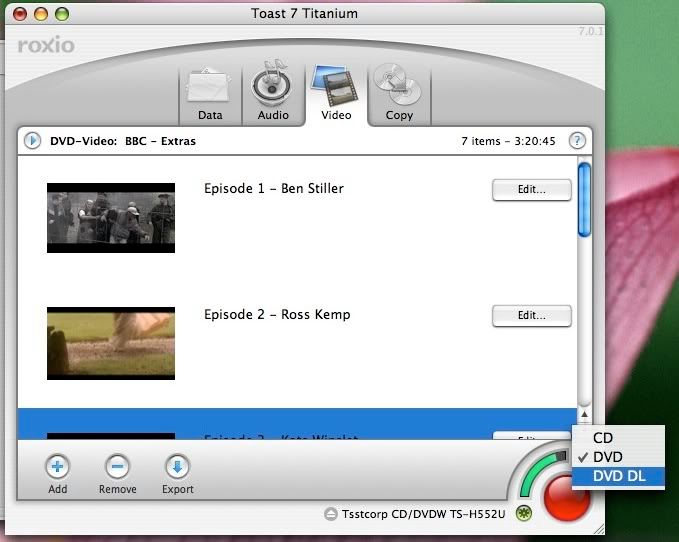Edit Episode 2 – Ross Kemp
Image resolution: width=679 pixels, height=542 pixels.
tap(532, 316)
